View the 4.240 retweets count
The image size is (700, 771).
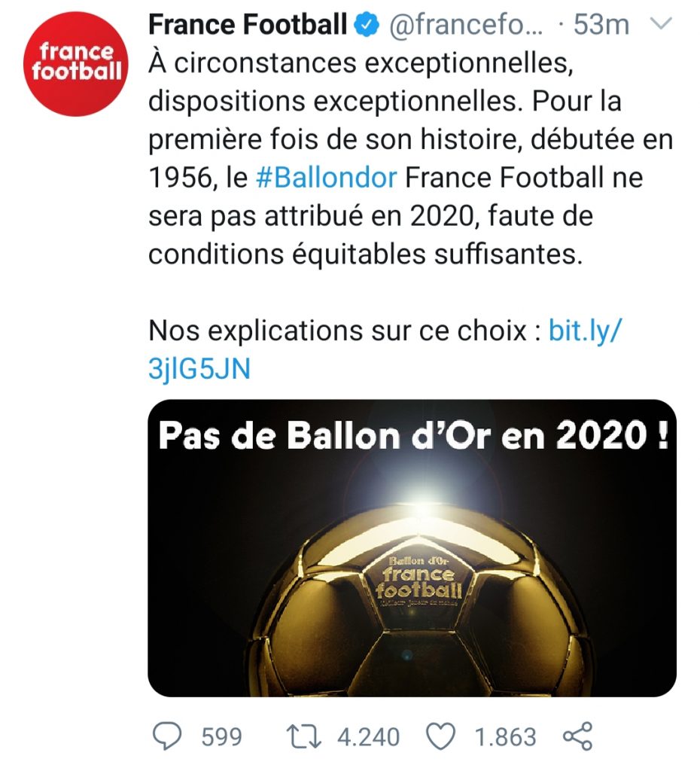(368, 736)
